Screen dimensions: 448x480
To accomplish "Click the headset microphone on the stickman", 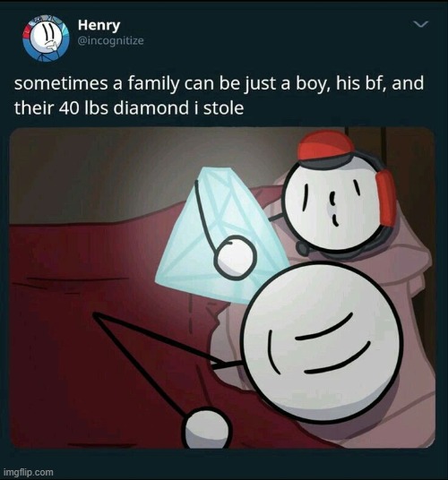I will point(303,248).
